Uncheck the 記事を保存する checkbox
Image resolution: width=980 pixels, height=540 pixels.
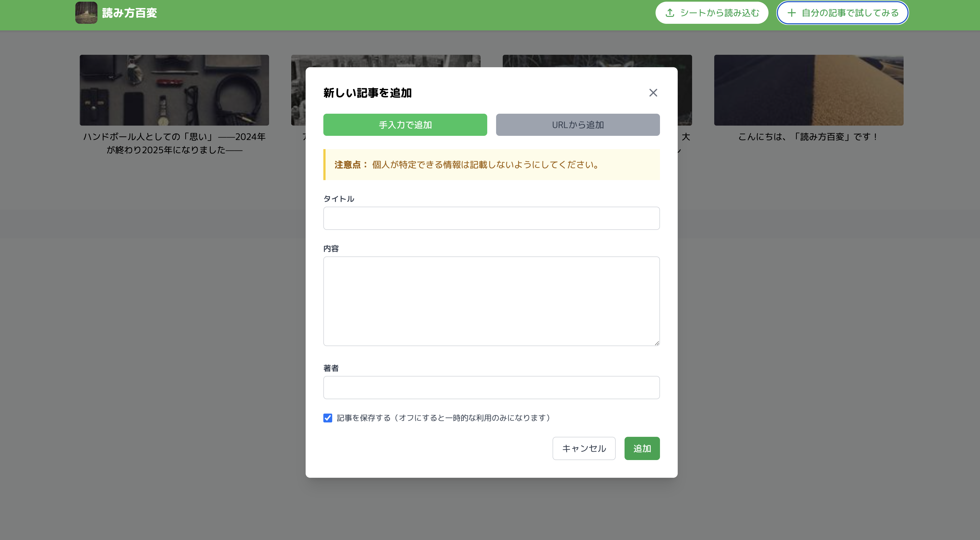click(x=327, y=418)
